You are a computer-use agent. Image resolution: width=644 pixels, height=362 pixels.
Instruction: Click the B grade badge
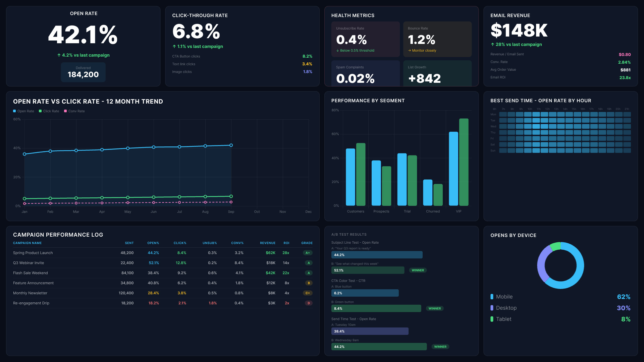point(309,283)
